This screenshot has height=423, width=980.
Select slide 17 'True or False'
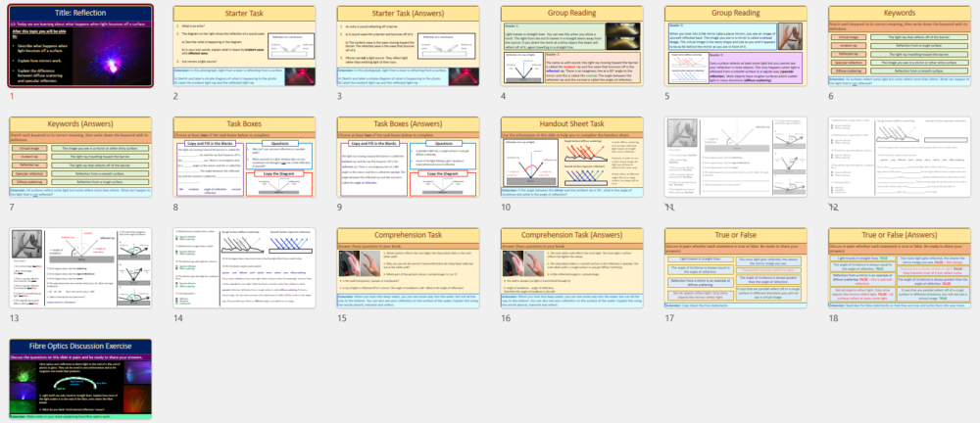tap(736, 268)
